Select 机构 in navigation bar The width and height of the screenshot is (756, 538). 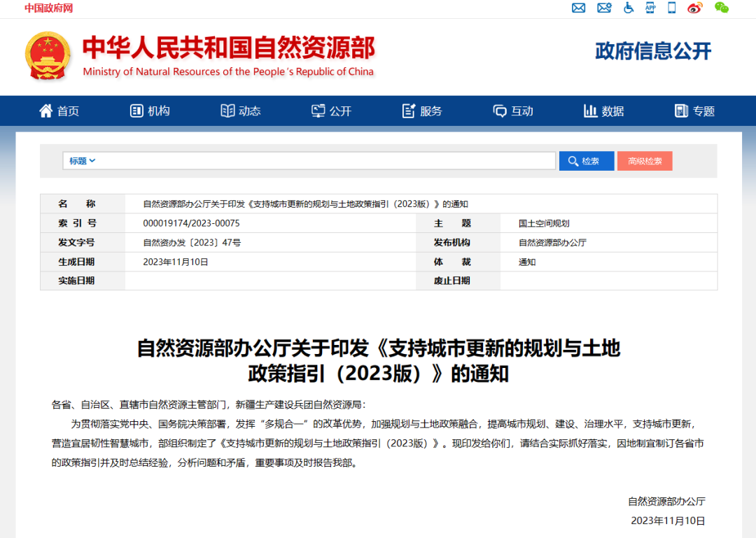[150, 111]
